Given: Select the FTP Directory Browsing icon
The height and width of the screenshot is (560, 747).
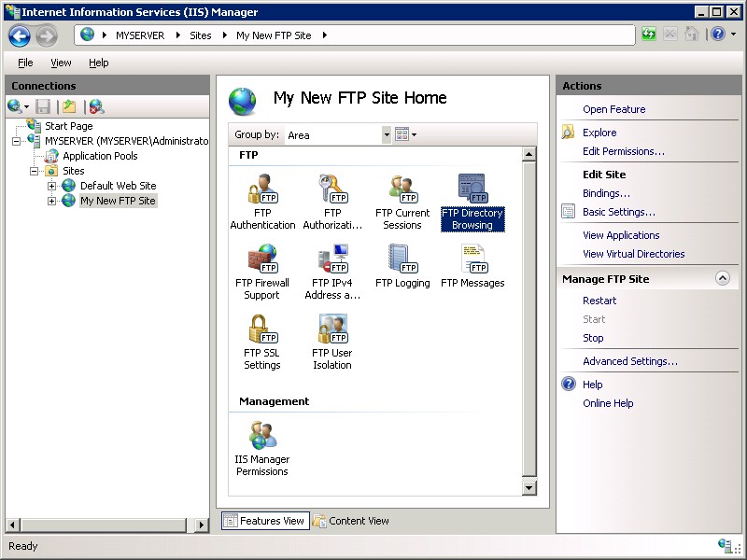Looking at the screenshot, I should (x=472, y=189).
